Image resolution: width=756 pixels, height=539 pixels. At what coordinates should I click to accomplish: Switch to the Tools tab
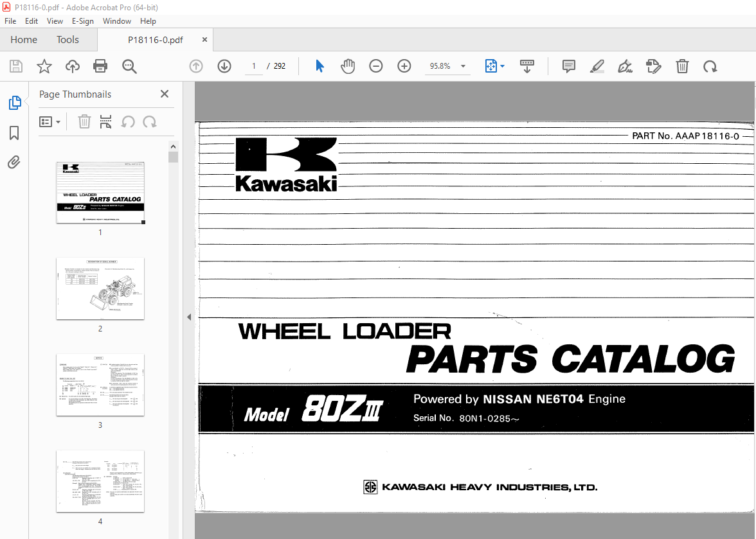pyautogui.click(x=67, y=39)
